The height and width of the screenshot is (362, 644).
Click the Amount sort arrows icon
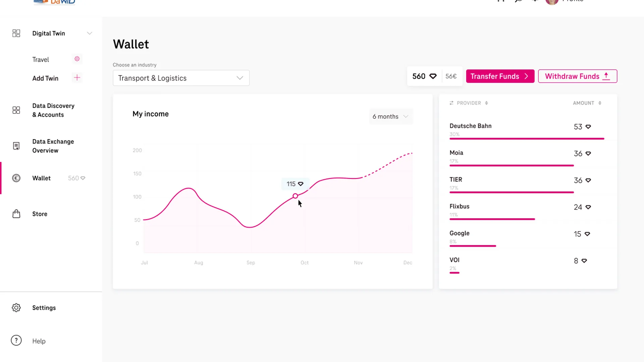[x=600, y=103]
